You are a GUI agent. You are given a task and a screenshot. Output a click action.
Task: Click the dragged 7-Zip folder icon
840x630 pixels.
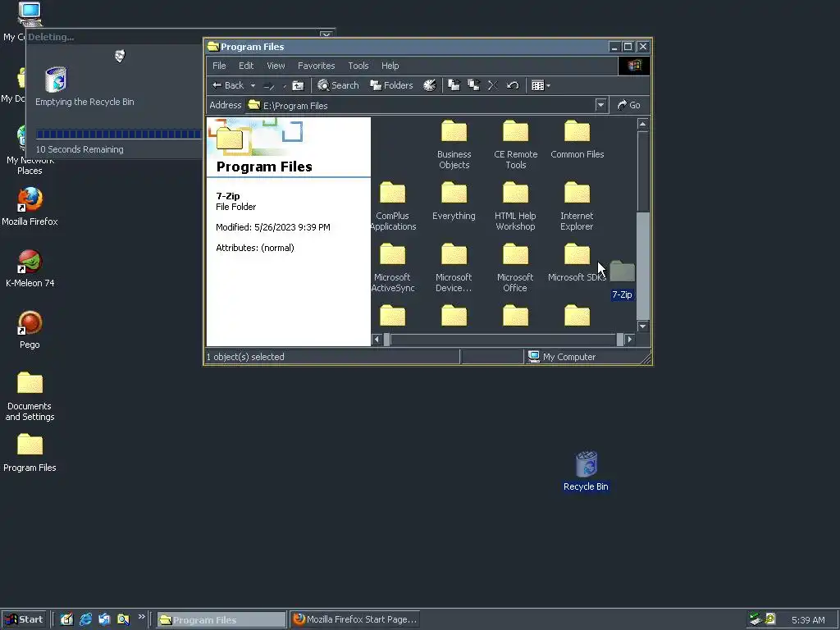pos(622,271)
